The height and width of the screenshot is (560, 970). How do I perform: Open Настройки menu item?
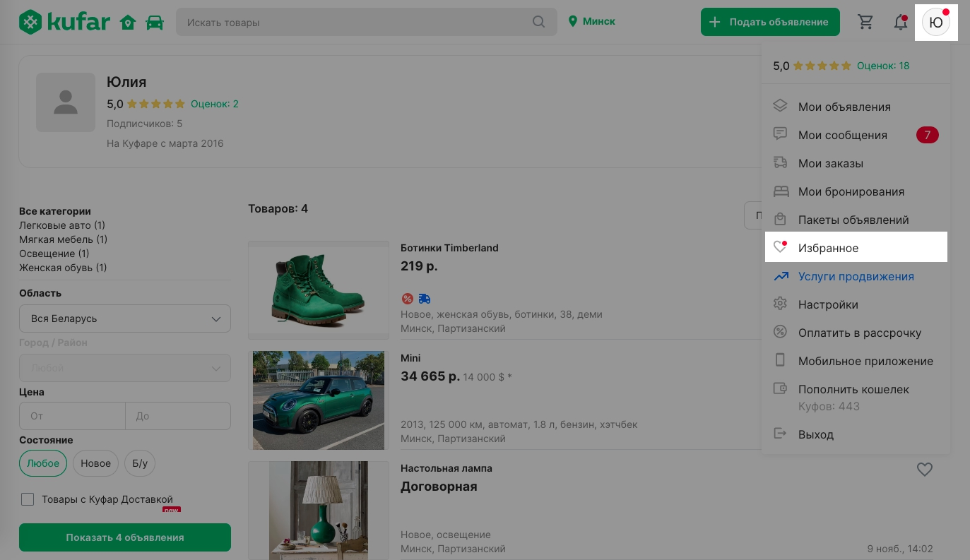[856, 304]
